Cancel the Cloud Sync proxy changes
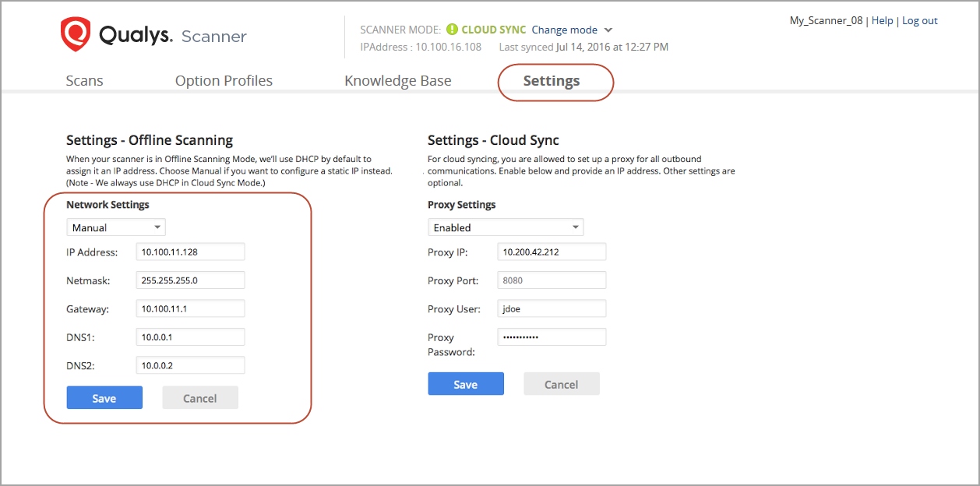The height and width of the screenshot is (486, 980). tap(561, 384)
